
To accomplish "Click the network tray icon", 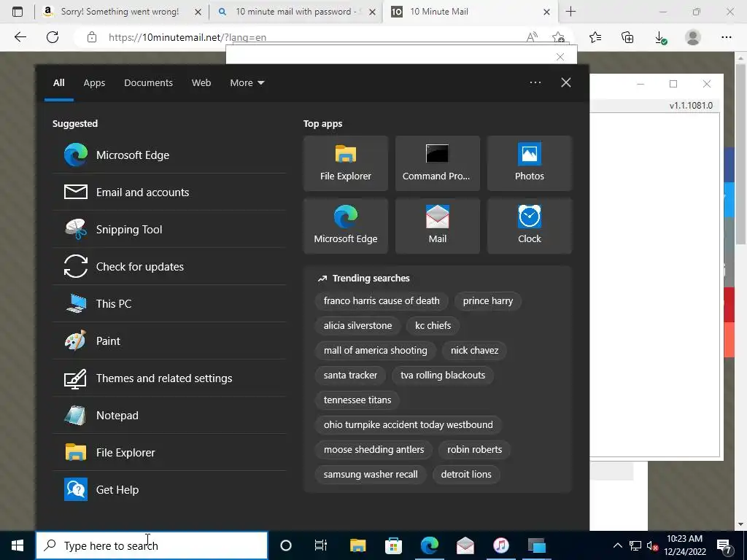I will tap(635, 545).
